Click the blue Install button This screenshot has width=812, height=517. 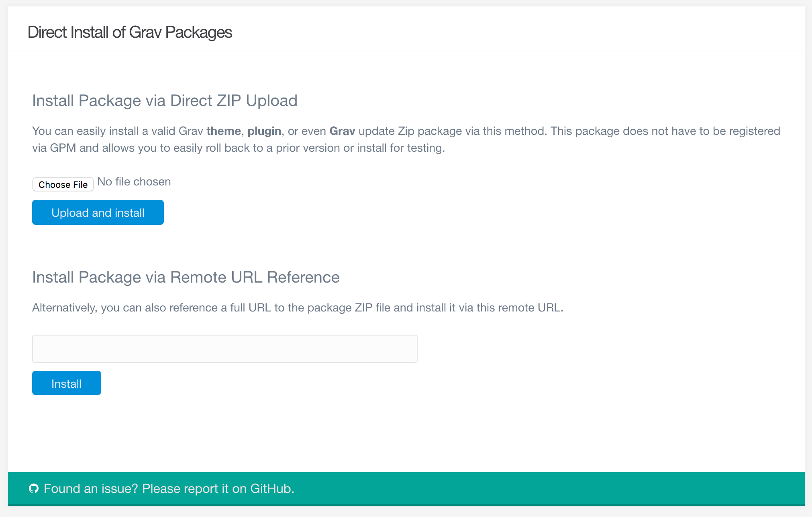[x=67, y=383]
